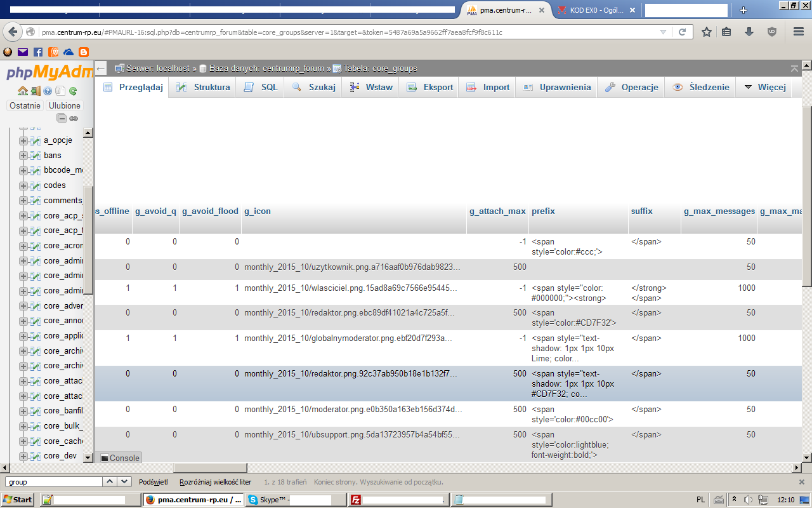Image resolution: width=812 pixels, height=508 pixels.
Task: Click the phpMyAdmin home icon
Action: 22,91
